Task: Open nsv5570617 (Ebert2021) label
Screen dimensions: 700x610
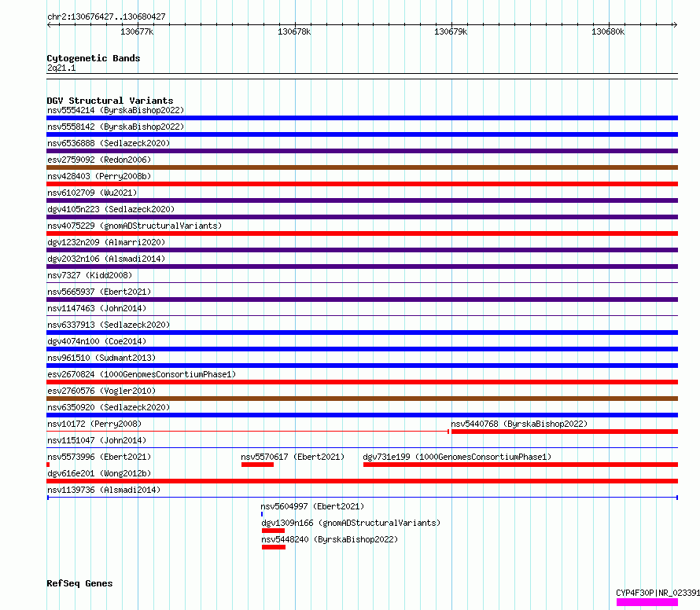Action: click(x=293, y=457)
